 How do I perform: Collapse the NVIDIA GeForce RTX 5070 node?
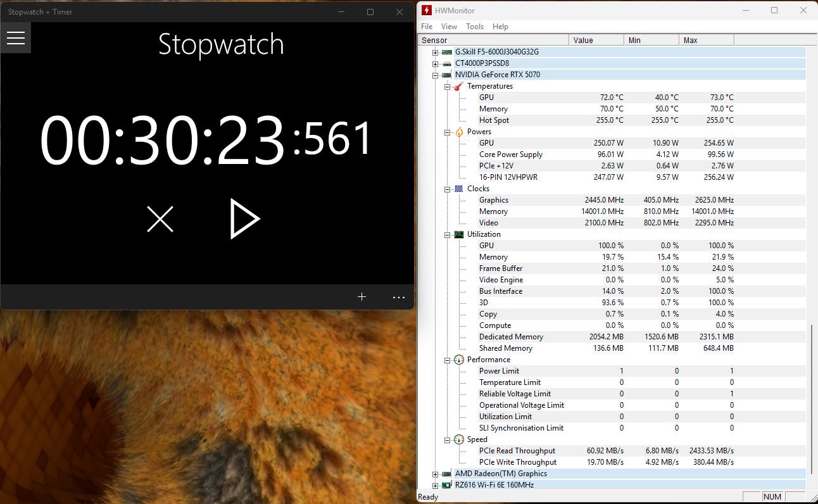(435, 75)
